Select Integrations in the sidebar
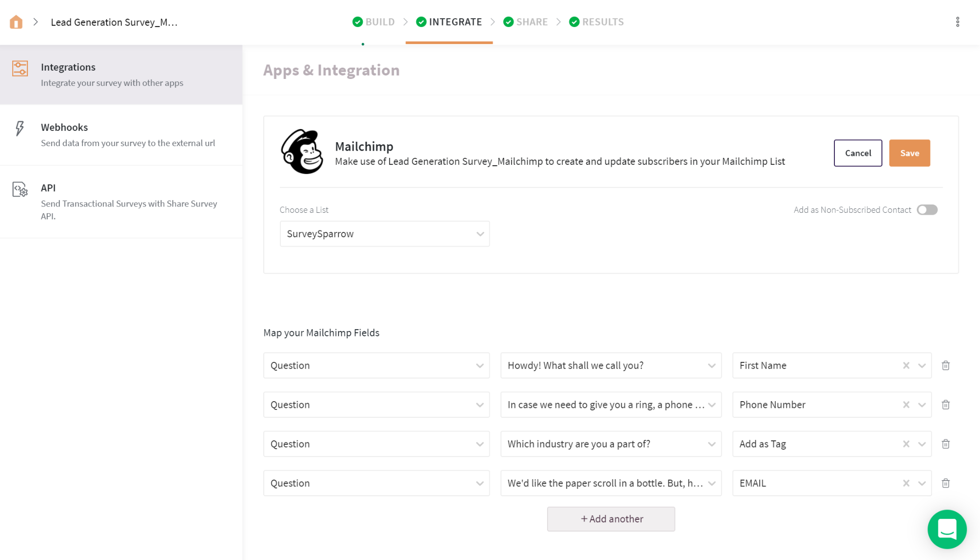 click(x=121, y=75)
